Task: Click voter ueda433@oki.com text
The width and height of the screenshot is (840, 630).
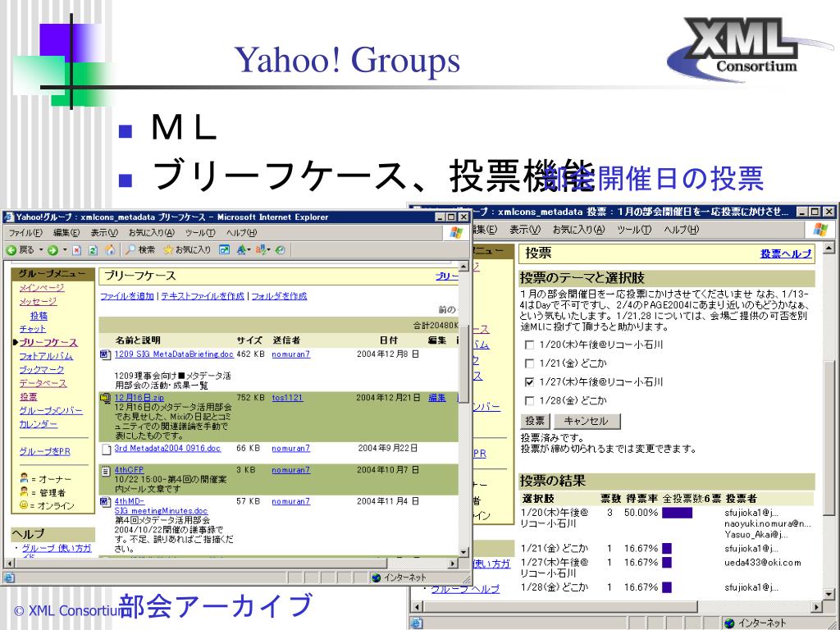Action: click(x=763, y=563)
